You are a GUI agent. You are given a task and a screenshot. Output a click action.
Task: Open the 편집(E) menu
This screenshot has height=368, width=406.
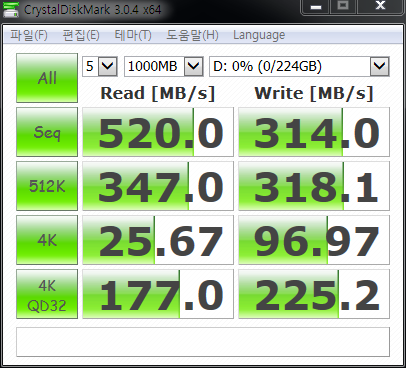(81, 35)
